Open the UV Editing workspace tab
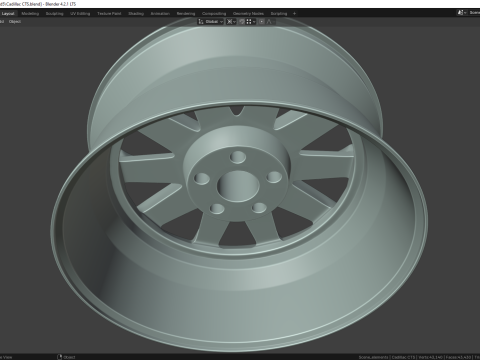The width and height of the screenshot is (480, 360). click(x=80, y=14)
